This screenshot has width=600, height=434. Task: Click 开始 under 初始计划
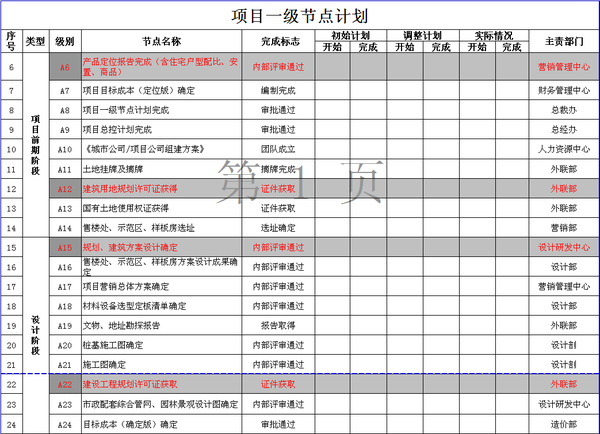click(x=332, y=47)
